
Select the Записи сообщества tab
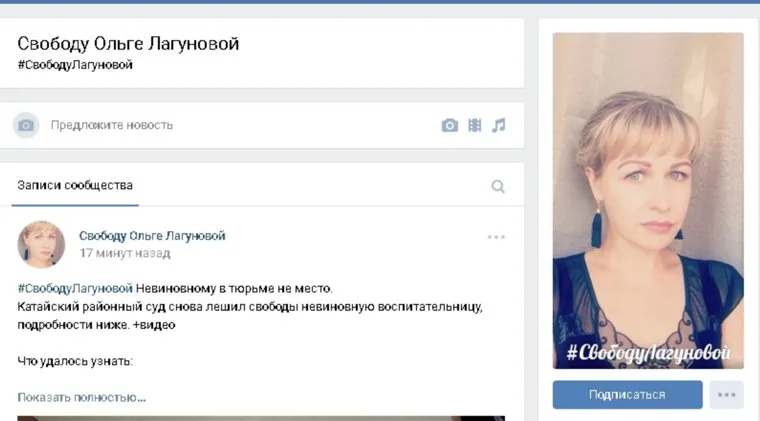[x=75, y=186]
